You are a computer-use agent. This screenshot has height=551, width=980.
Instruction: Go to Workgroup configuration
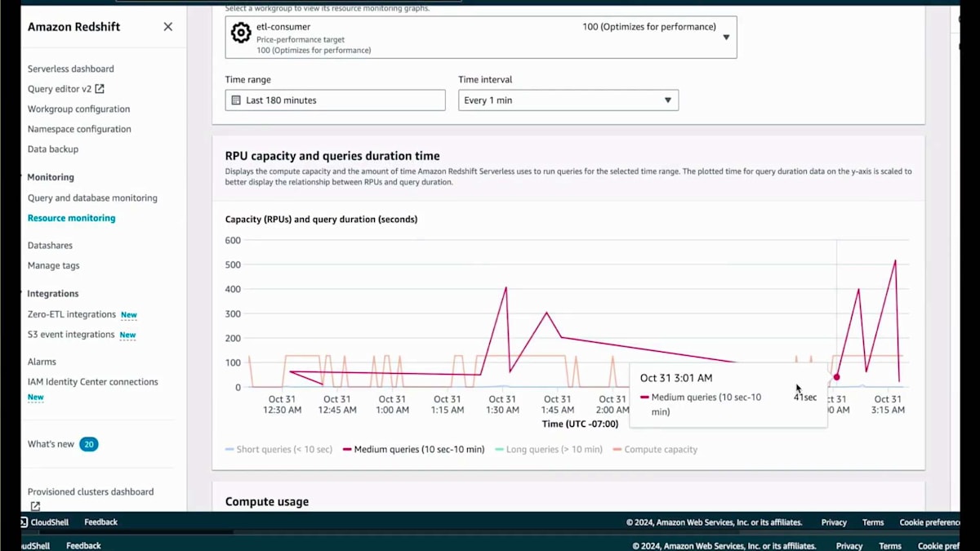[78, 109]
